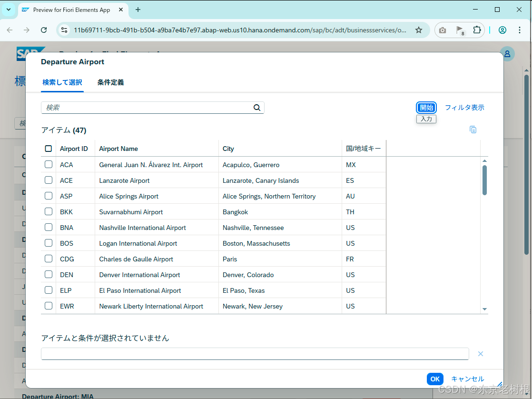Click the flag icon showing 8

point(460,30)
